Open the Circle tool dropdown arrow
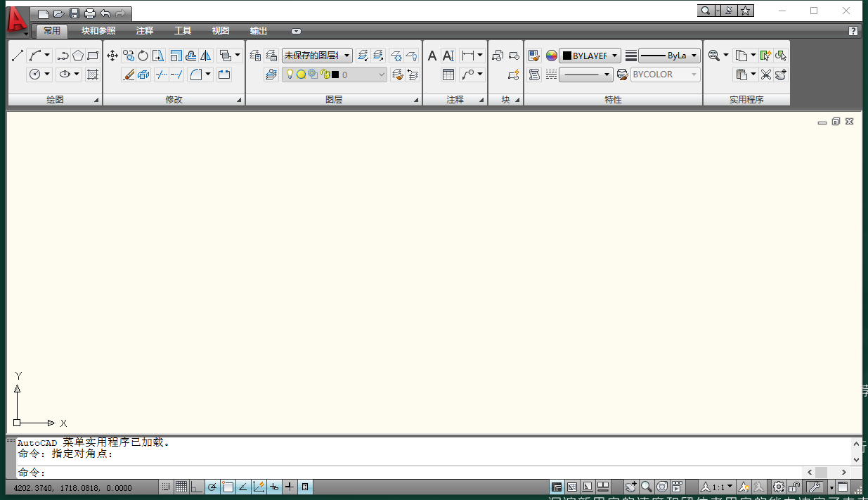The width and height of the screenshot is (868, 500). pyautogui.click(x=46, y=74)
